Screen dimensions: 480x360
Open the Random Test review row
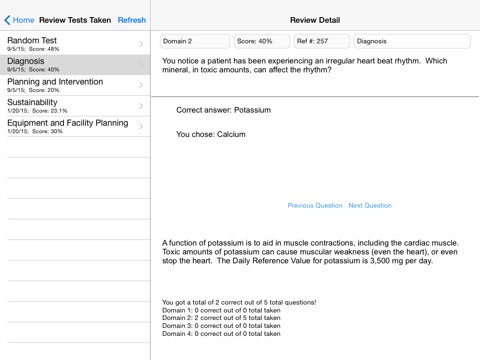point(75,44)
